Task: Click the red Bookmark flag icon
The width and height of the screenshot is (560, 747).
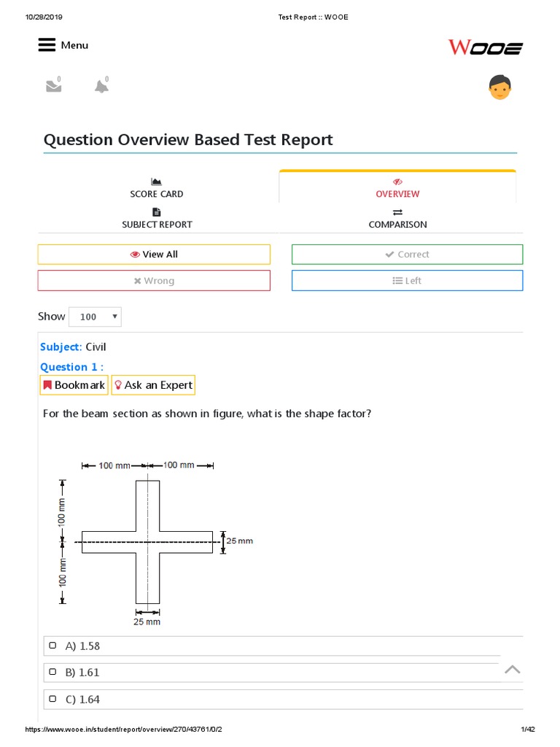Action: [x=47, y=385]
